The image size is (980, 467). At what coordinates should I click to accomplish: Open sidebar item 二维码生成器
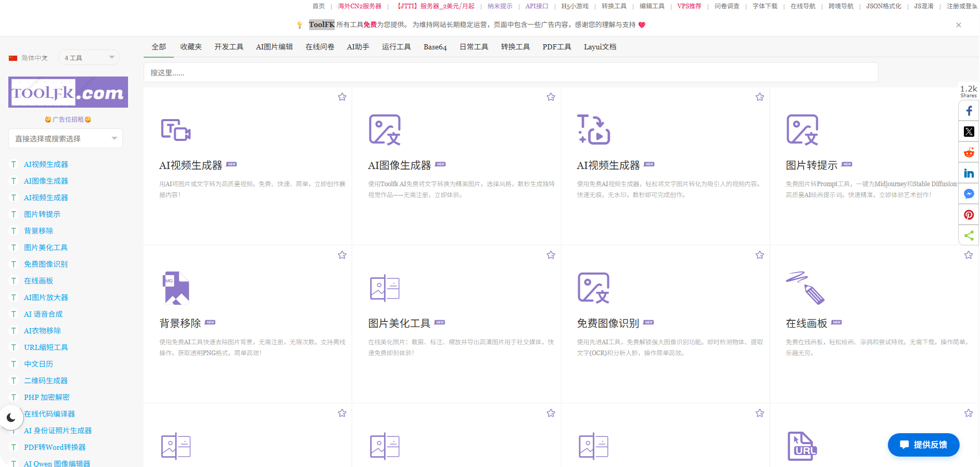46,381
